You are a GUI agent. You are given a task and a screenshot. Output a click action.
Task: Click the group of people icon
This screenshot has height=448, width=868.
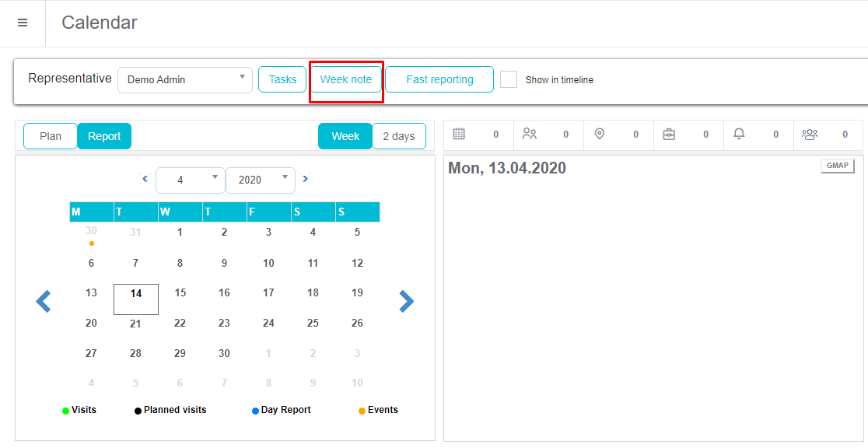(810, 135)
